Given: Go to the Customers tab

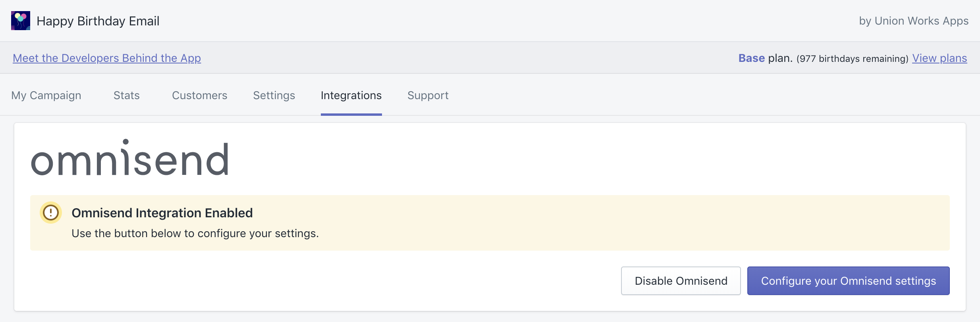Looking at the screenshot, I should [x=199, y=96].
